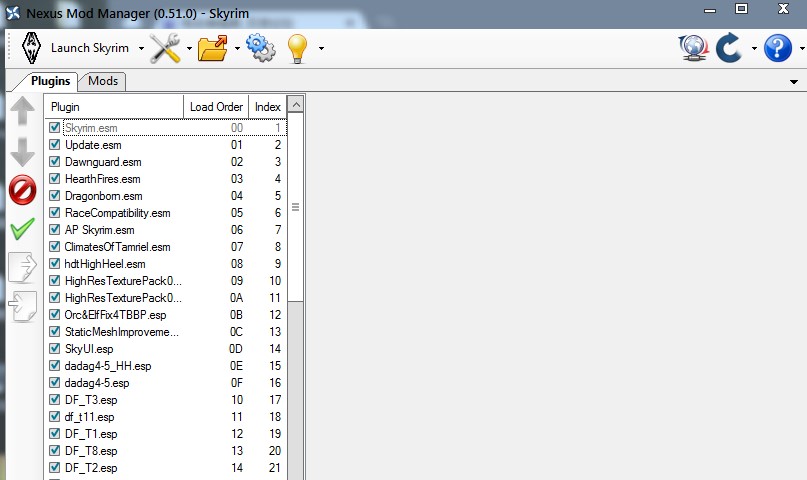This screenshot has width=807, height=480.
Task: Click the export load order icon
Action: (23, 268)
